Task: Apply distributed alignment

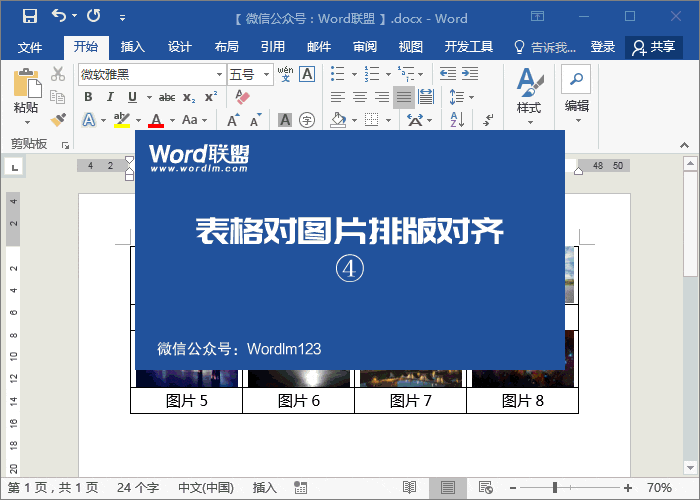Action: point(425,97)
